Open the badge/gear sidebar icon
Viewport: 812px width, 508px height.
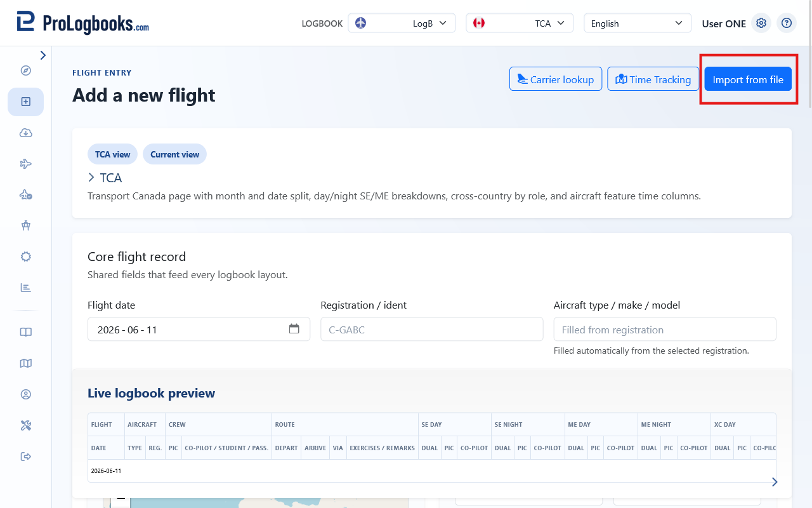pos(25,257)
